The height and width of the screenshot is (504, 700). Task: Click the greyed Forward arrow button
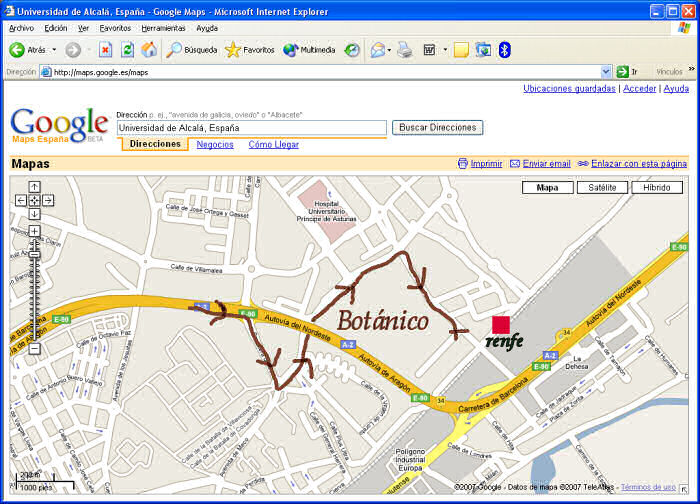pyautogui.click(x=73, y=50)
